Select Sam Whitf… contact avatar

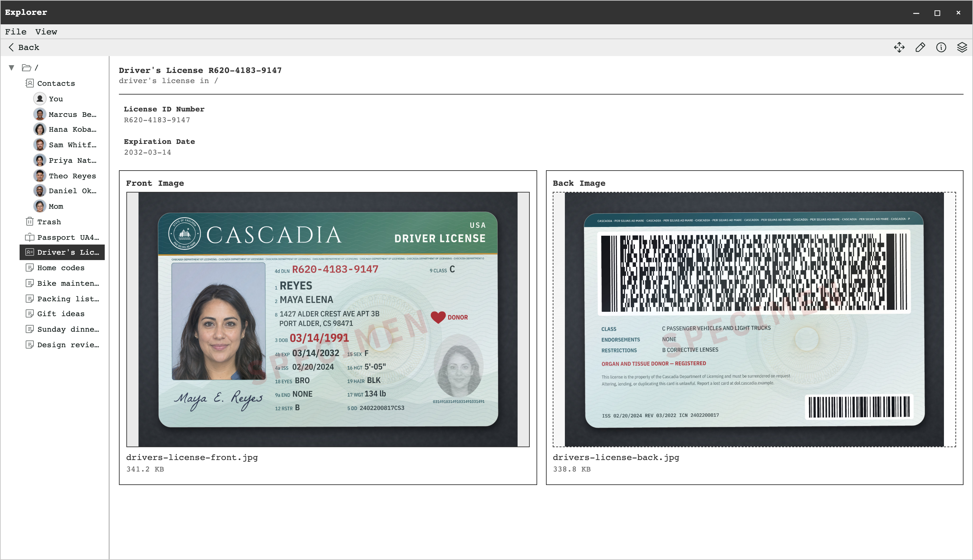click(x=40, y=145)
